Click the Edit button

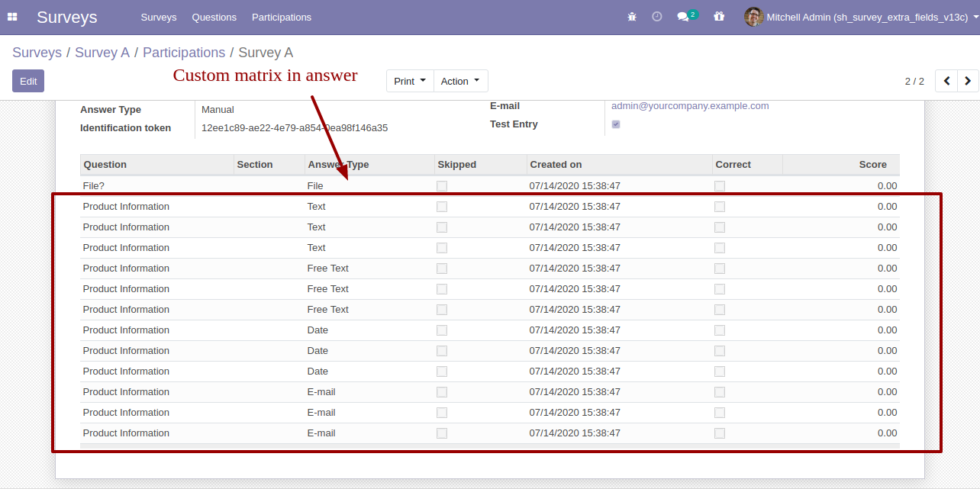pos(28,81)
